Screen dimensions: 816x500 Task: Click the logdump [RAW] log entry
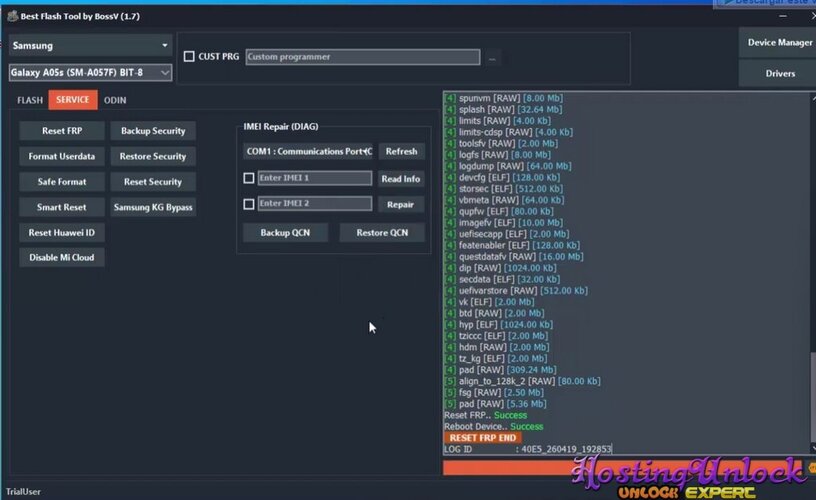click(x=507, y=166)
